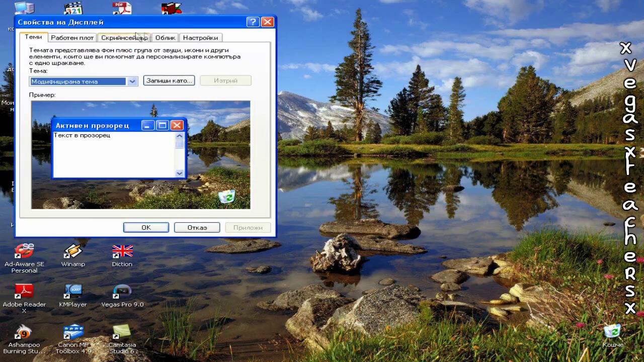Click the Отказ cancel button
The height and width of the screenshot is (362, 644).
tap(197, 228)
